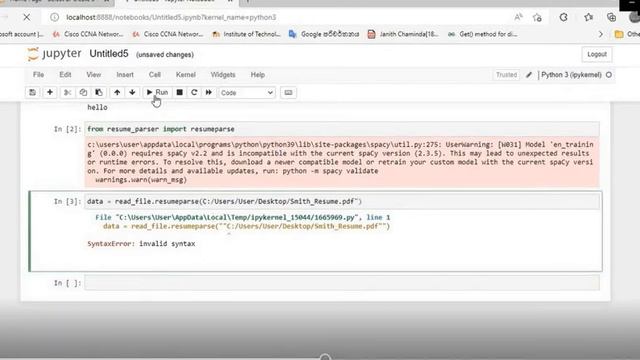Paste cells below with the paste icon
The height and width of the screenshot is (360, 640).
pyautogui.click(x=99, y=93)
